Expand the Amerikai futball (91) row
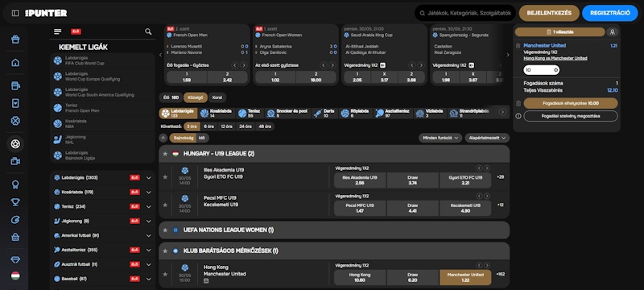 [103, 236]
